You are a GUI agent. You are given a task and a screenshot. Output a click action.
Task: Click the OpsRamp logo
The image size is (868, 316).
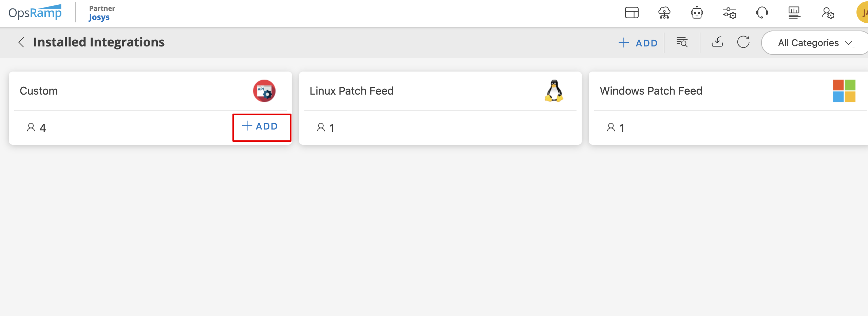(35, 13)
